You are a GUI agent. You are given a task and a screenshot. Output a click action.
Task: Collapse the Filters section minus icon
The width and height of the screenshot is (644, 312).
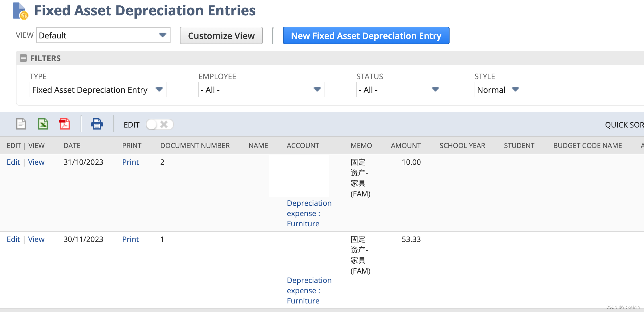coord(23,58)
